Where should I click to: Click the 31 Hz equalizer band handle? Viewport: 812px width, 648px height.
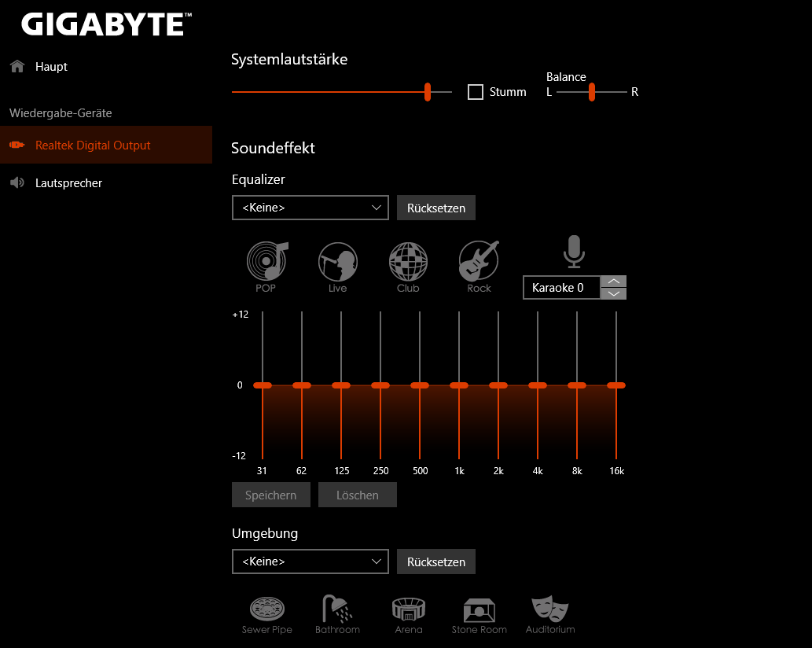coord(263,385)
